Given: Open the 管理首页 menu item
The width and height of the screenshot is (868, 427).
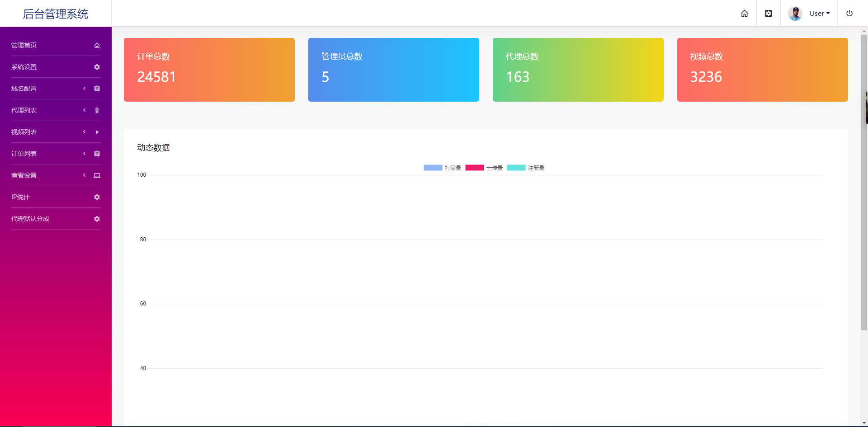Looking at the screenshot, I should (56, 45).
